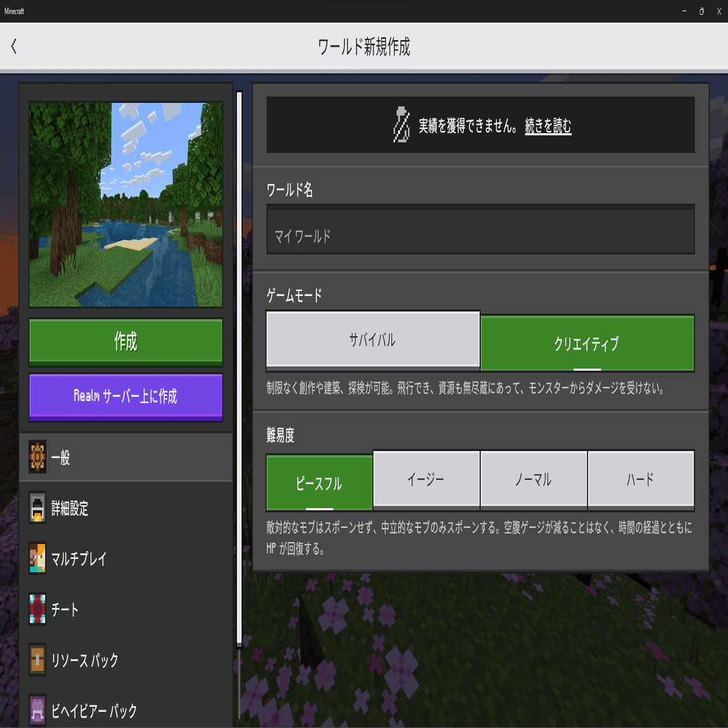This screenshot has height=728, width=728.
Task: Open the チート tab
Action: pyautogui.click(x=126, y=609)
